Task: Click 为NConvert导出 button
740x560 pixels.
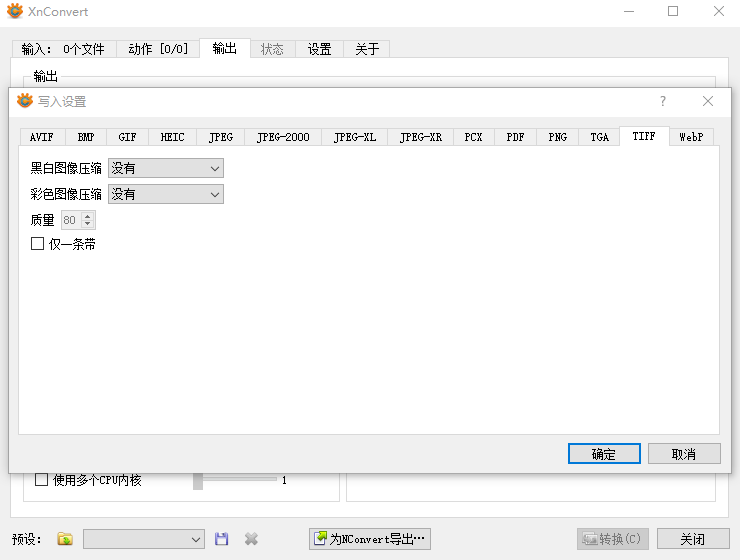Action: point(370,539)
